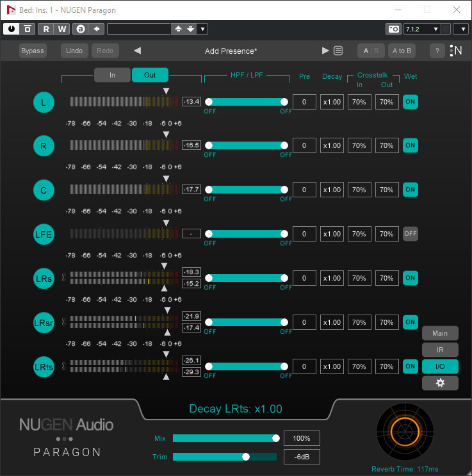Click the plugin power activate icon

point(12,29)
